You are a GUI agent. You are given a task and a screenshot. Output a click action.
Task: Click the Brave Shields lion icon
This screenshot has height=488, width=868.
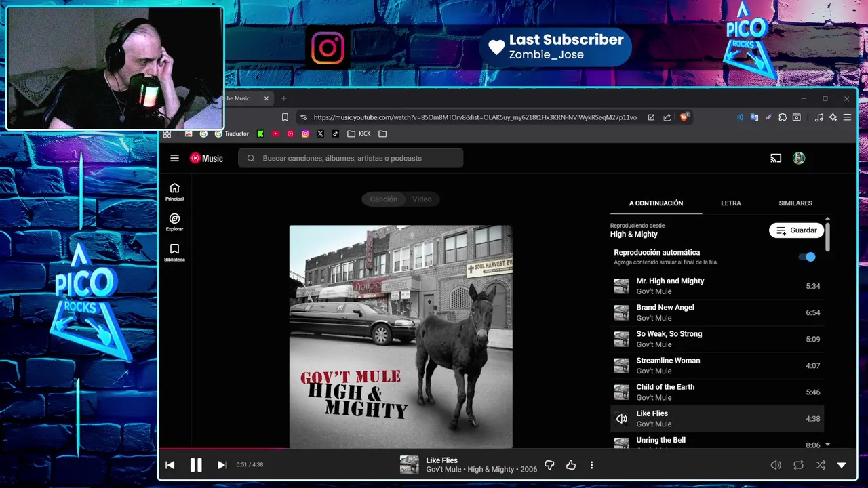point(684,117)
